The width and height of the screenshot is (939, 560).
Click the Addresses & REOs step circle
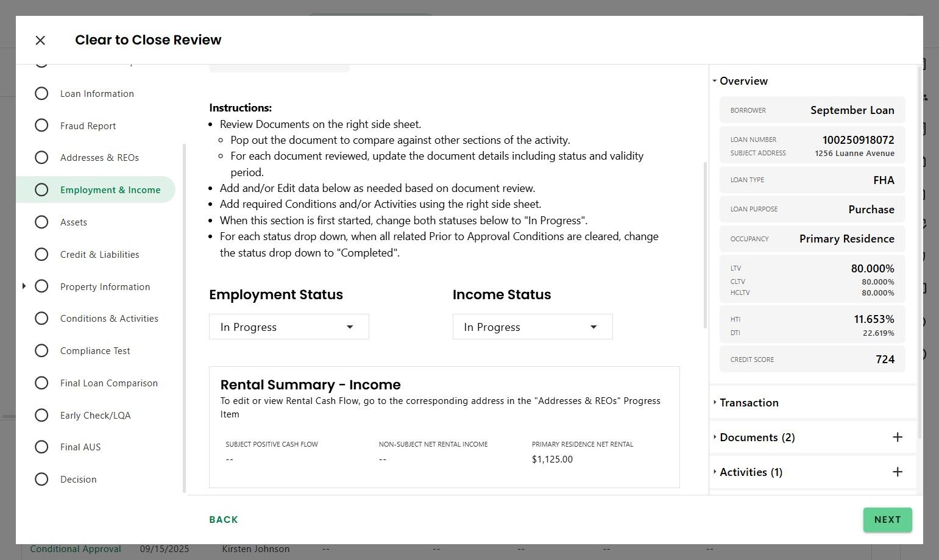41,157
